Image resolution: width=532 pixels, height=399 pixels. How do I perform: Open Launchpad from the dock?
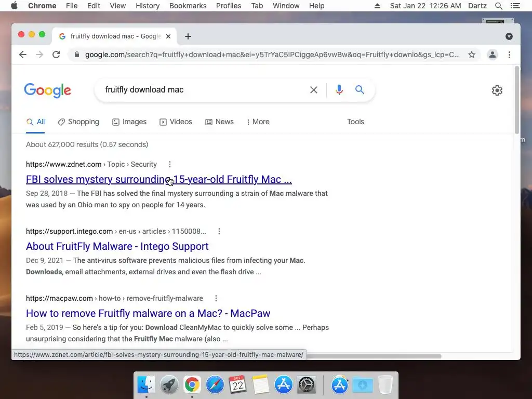point(169,384)
